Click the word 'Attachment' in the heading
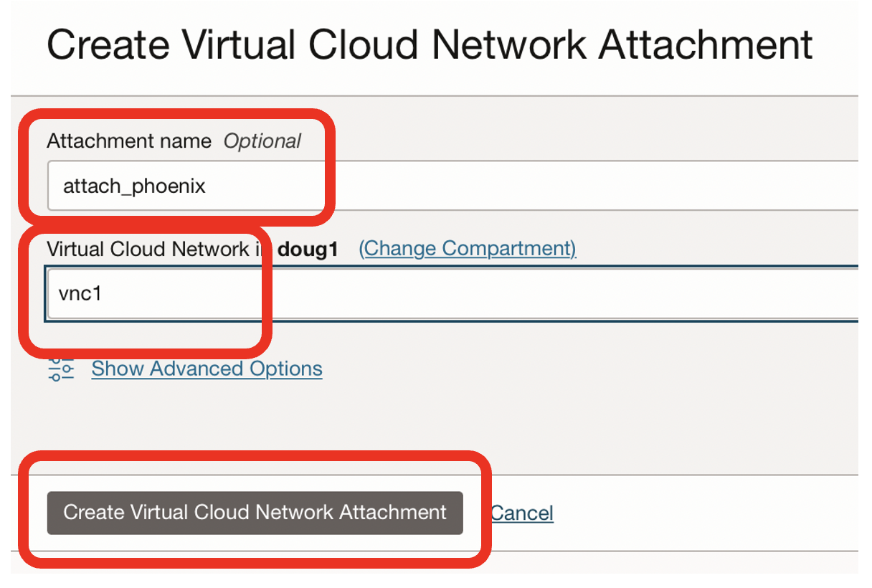This screenshot has width=872, height=588. pyautogui.click(x=706, y=46)
